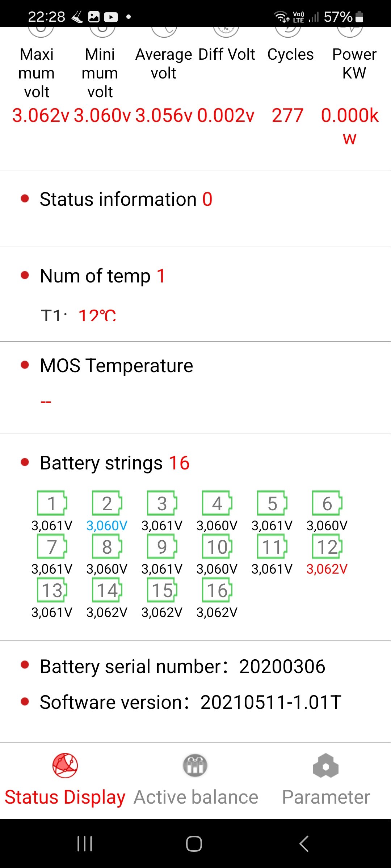
Task: Open the recent apps button
Action: point(85,844)
